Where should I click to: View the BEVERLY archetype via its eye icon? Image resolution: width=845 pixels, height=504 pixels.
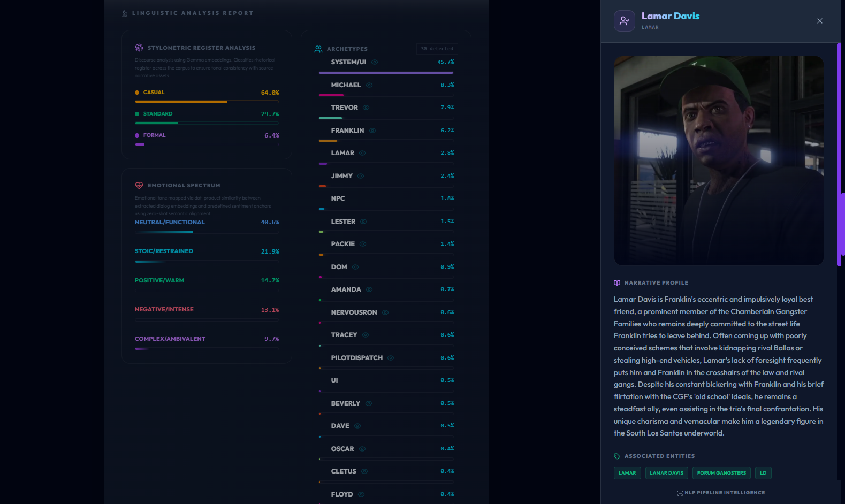click(369, 403)
